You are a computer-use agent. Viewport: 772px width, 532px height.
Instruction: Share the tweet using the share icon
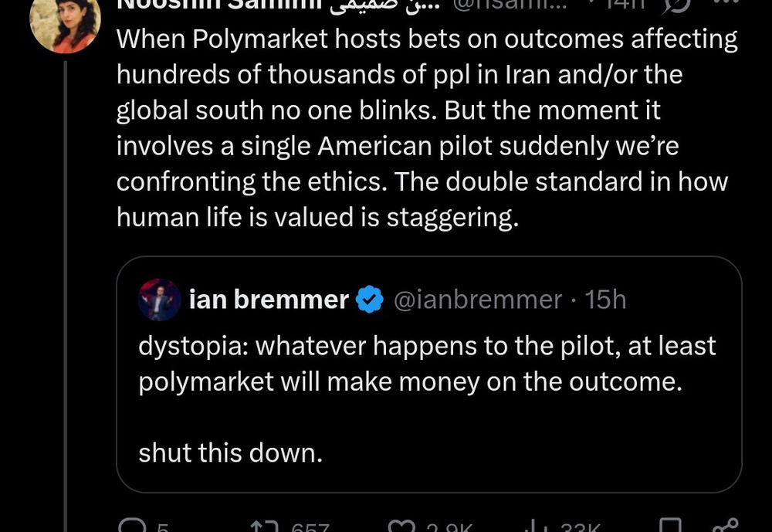point(725,527)
